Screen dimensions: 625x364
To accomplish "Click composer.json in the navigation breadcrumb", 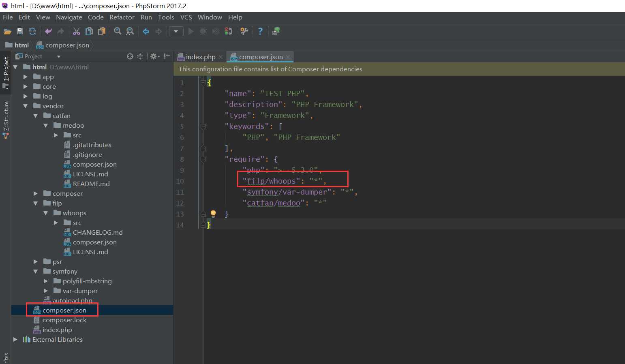I will tap(63, 45).
